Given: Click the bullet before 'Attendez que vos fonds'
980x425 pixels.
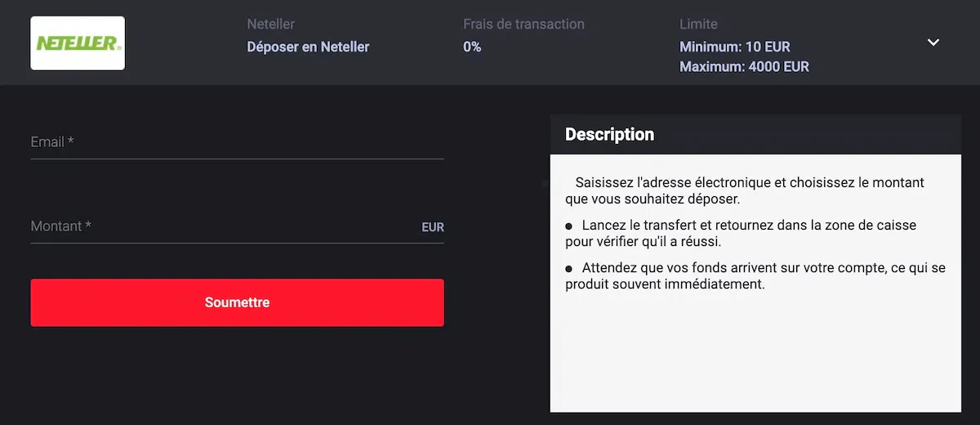Looking at the screenshot, I should click(x=569, y=268).
